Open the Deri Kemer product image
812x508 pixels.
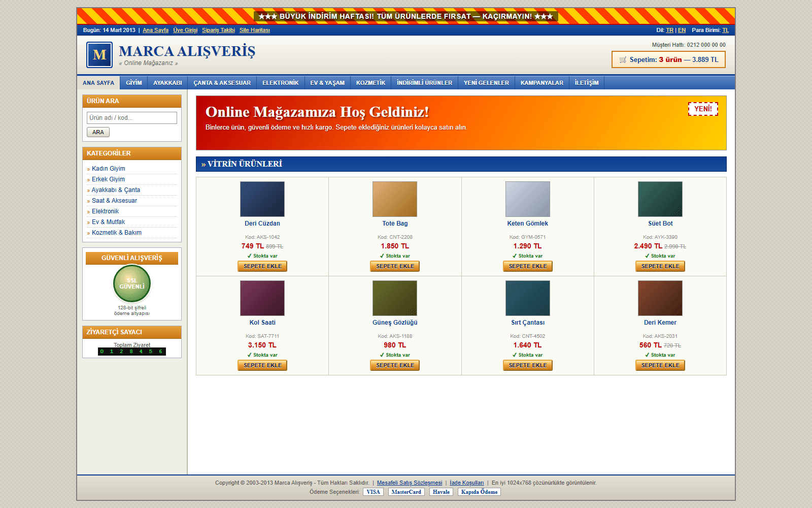pyautogui.click(x=660, y=298)
